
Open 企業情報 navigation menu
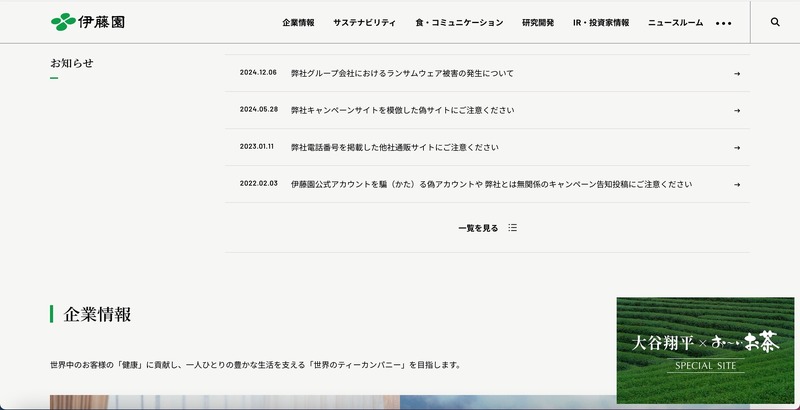(x=298, y=22)
